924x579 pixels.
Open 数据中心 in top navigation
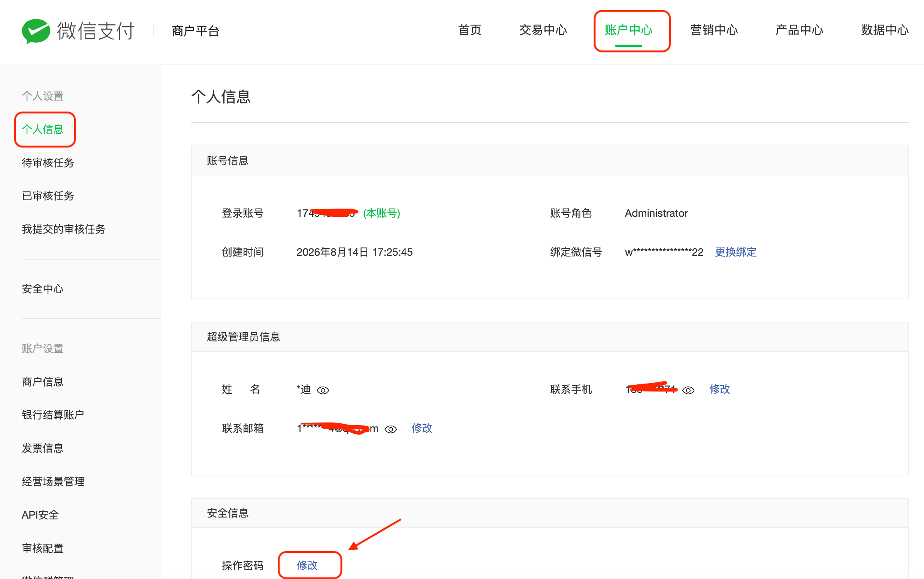tap(885, 30)
